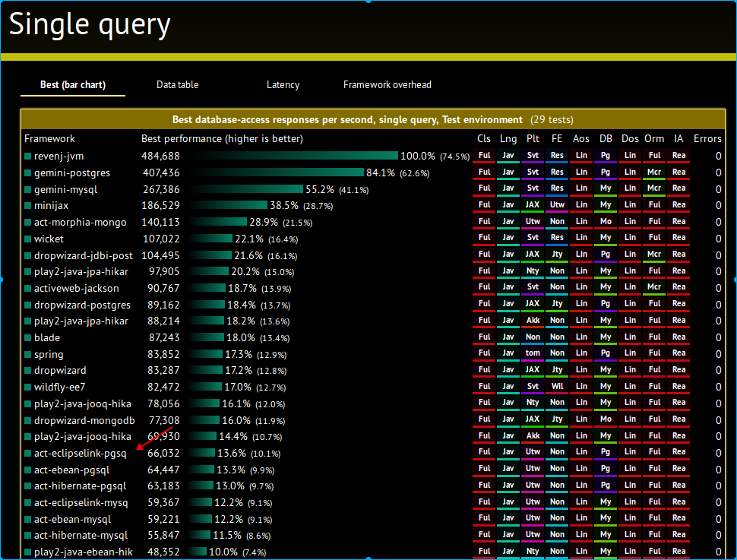Select the act-morphia-mongo framework name
Screen dimensions: 737x560
click(81, 223)
